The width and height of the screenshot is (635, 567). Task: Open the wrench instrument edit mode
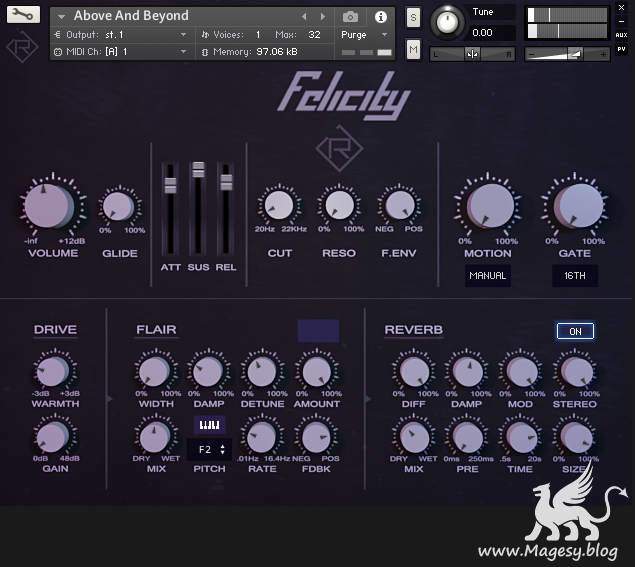pos(23,15)
